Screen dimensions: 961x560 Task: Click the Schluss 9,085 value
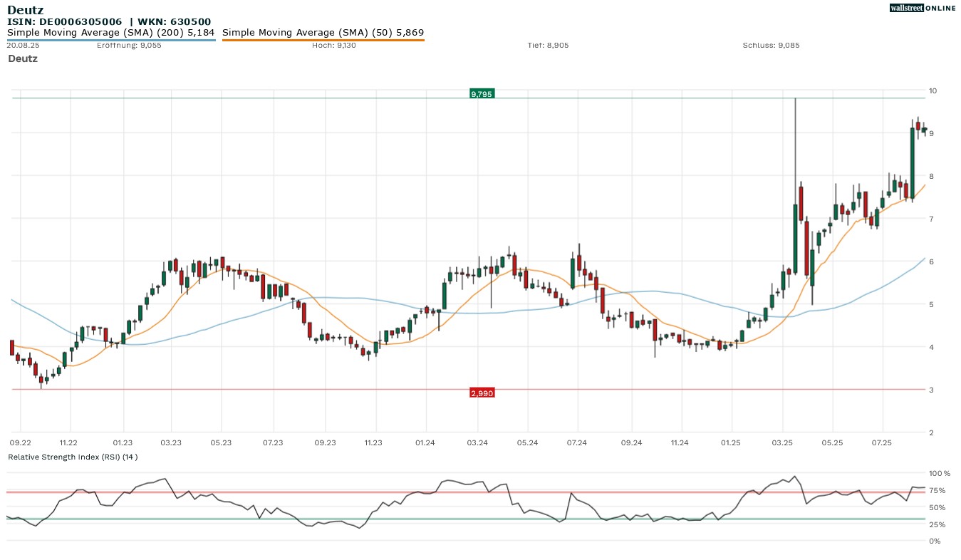click(x=771, y=45)
